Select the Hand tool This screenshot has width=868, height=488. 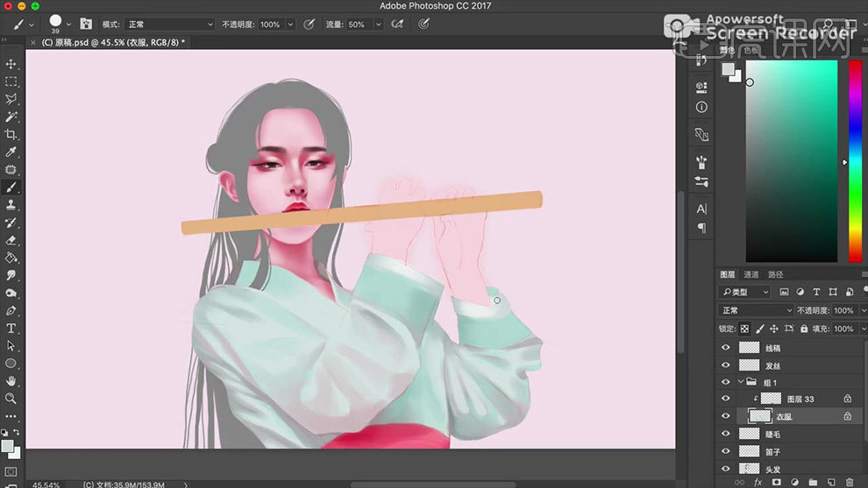(11, 381)
